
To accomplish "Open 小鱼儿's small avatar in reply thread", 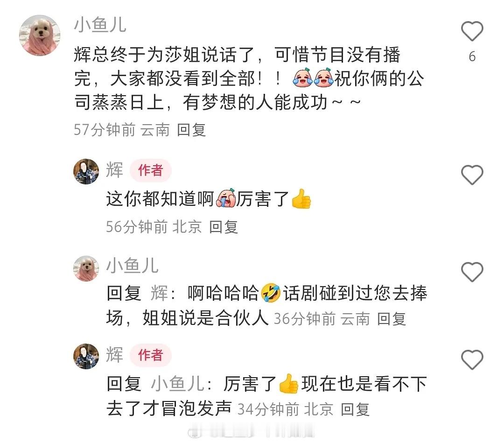I will pyautogui.click(x=86, y=268).
